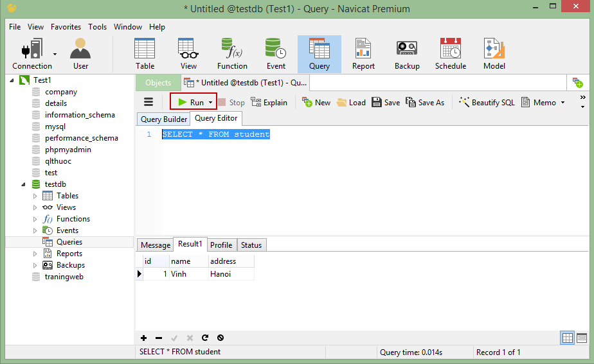The width and height of the screenshot is (594, 364).
Task: Open the Profile tab
Action: [x=221, y=245]
